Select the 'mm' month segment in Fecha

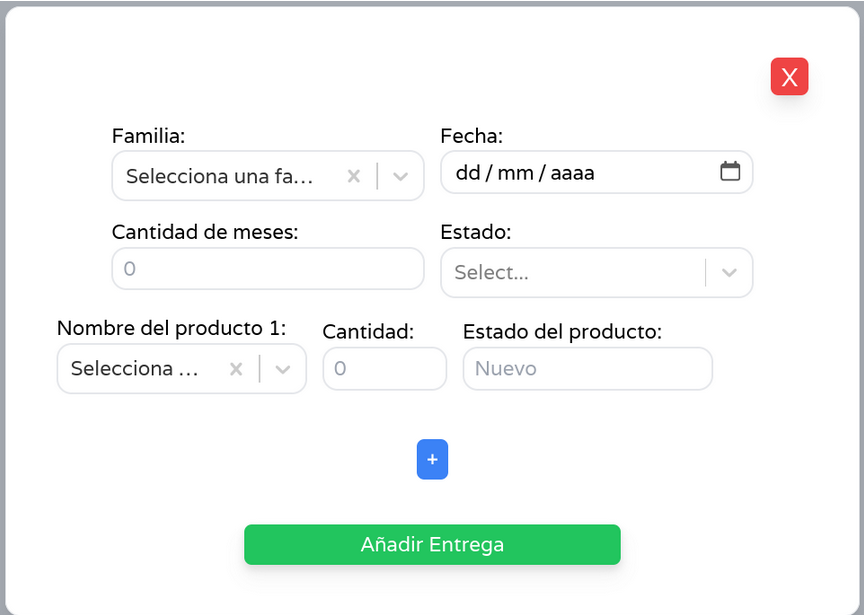(515, 173)
